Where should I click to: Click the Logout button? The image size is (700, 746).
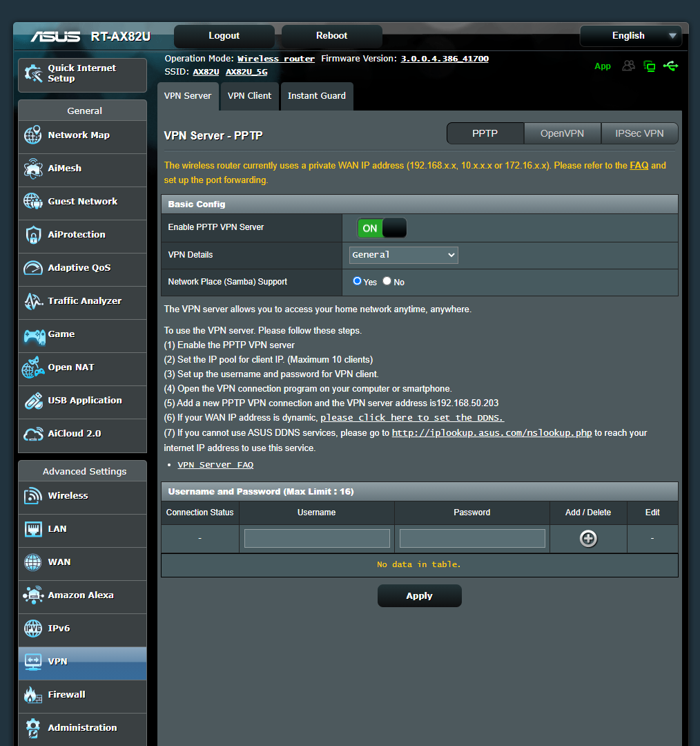[224, 36]
